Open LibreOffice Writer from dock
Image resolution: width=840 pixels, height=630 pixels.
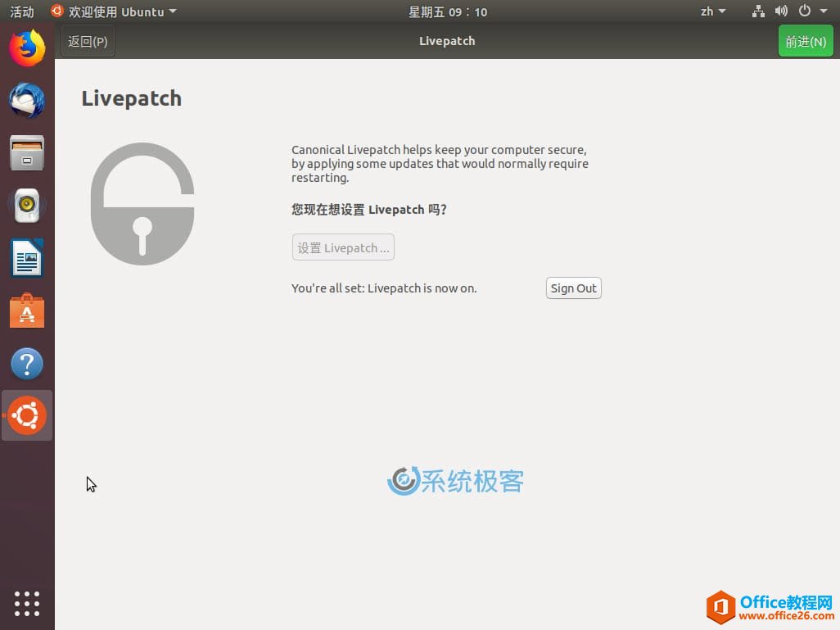27,258
